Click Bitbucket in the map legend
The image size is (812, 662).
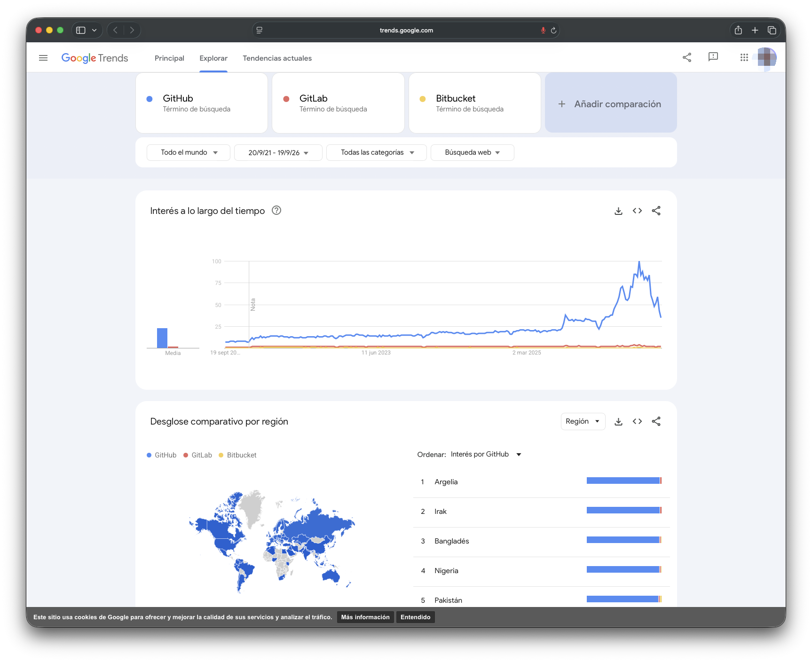[237, 455]
